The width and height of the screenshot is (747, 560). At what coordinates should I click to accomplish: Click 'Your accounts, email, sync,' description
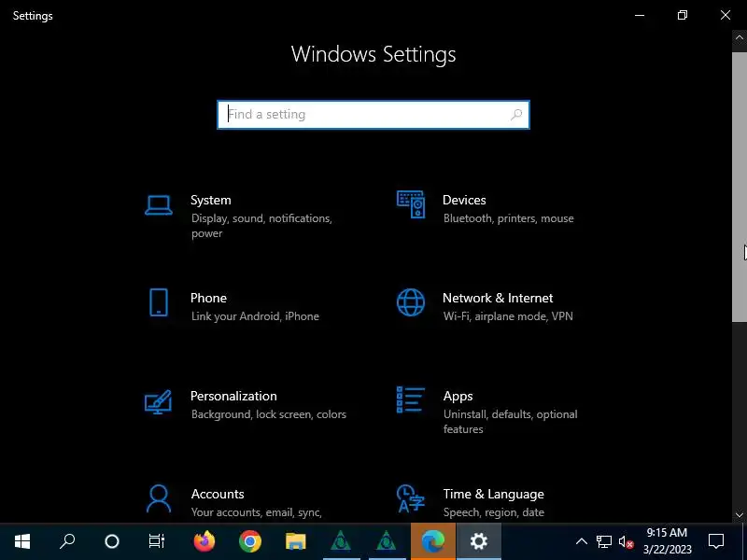(256, 512)
